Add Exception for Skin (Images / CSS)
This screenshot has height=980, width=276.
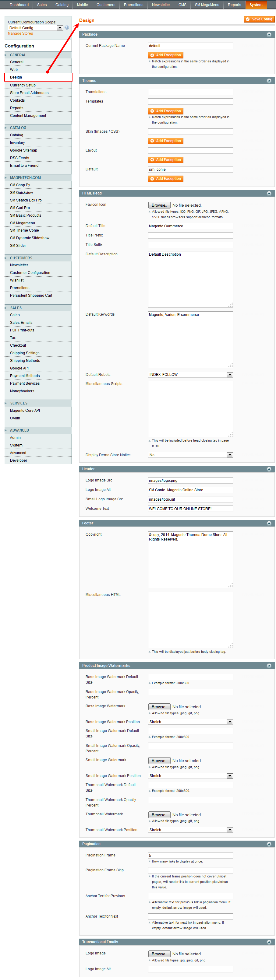point(166,141)
